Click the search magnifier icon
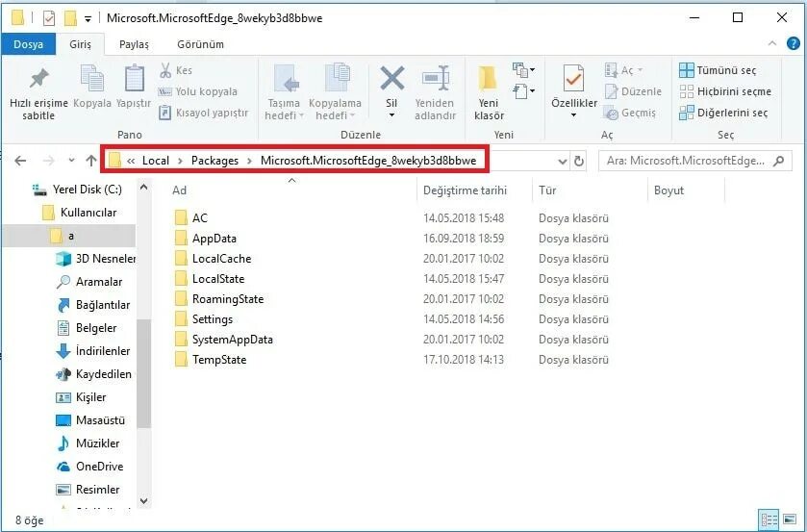This screenshot has height=532, width=807. (779, 161)
